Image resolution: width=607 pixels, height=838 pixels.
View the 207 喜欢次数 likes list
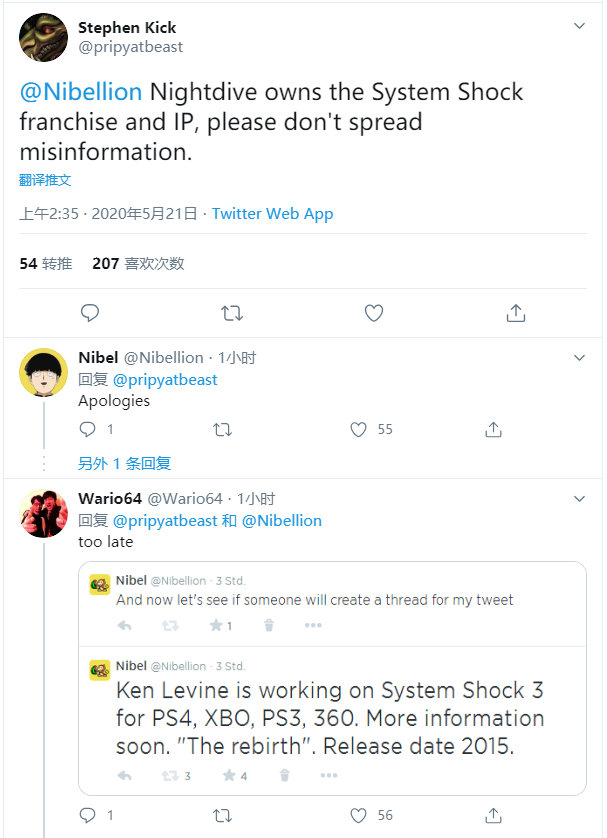coord(138,263)
